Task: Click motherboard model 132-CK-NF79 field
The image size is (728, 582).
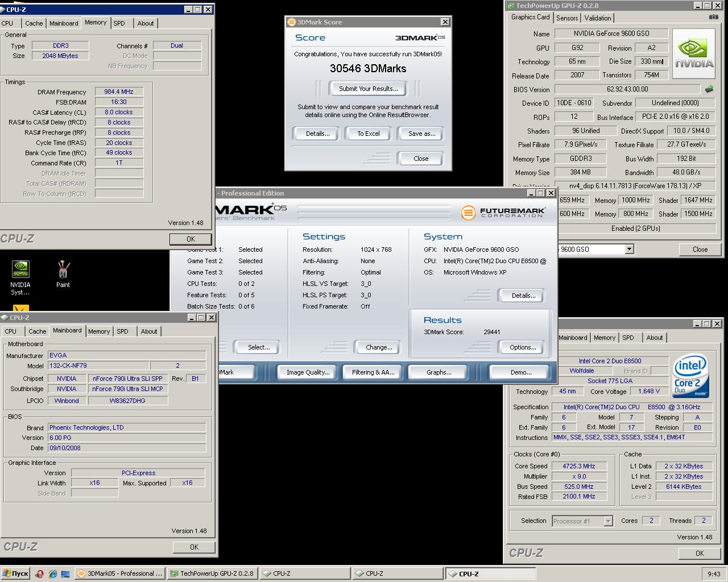Action: click(x=98, y=365)
